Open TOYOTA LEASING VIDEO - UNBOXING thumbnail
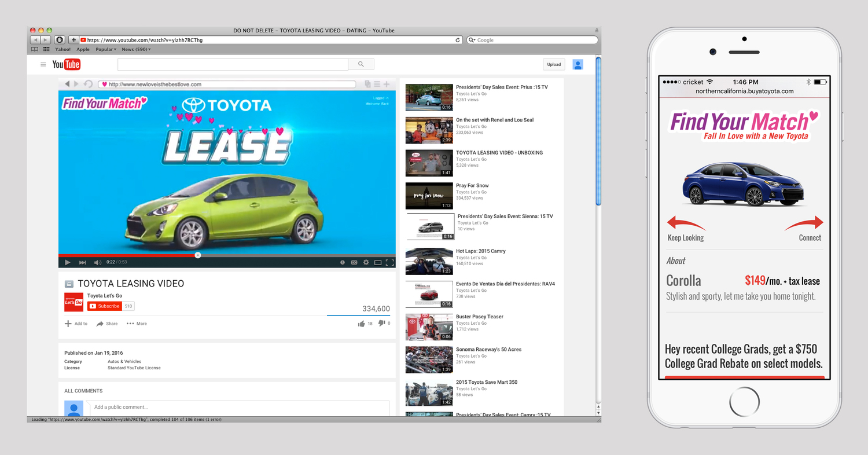This screenshot has height=455, width=868. 429,163
